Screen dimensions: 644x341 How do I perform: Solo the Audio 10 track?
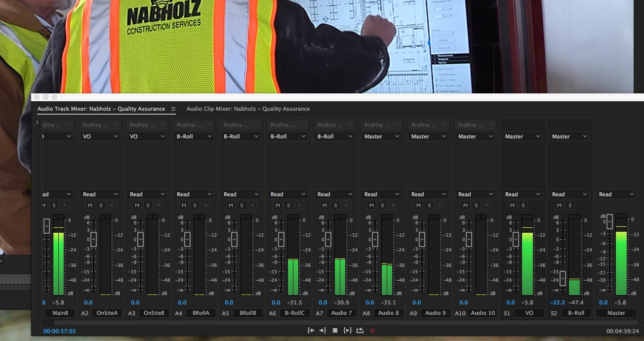(476, 206)
